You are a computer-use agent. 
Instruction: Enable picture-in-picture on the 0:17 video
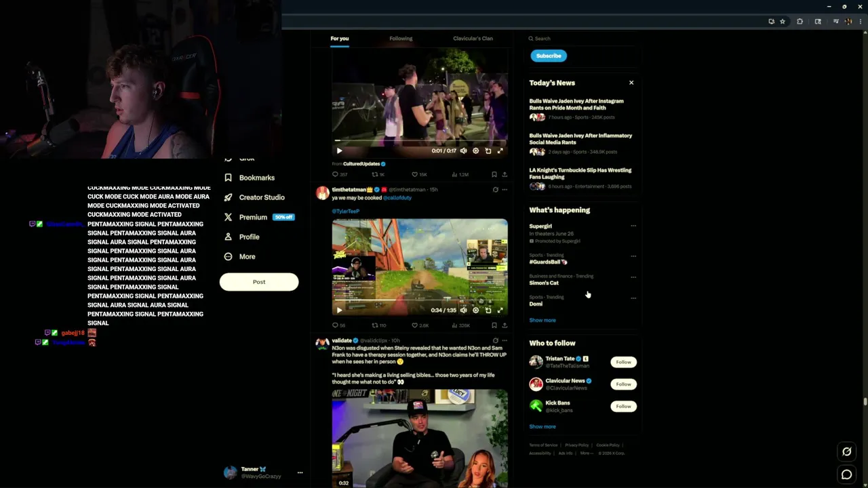pos(488,150)
